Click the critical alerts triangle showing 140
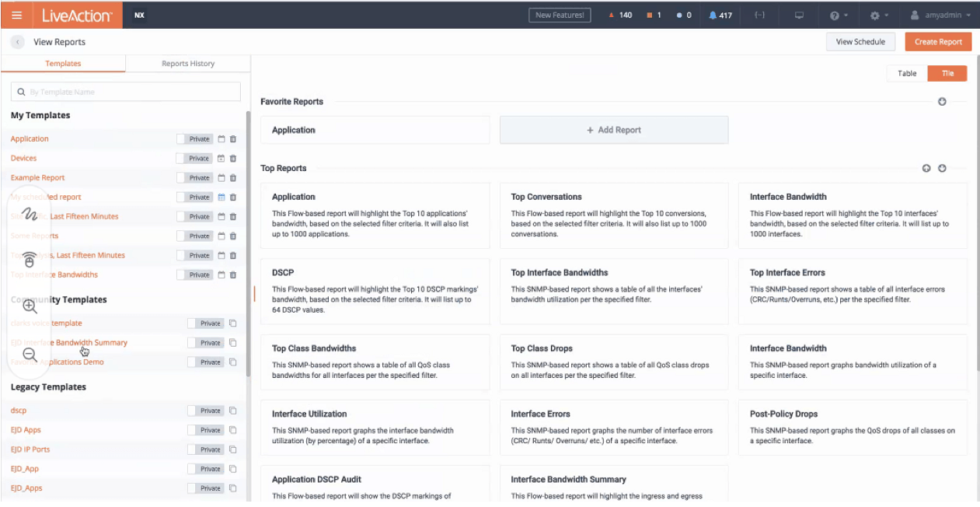 tap(619, 15)
